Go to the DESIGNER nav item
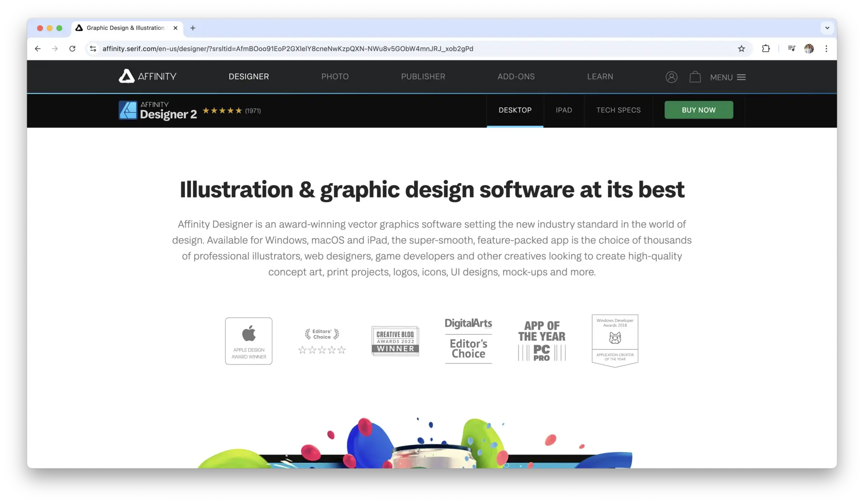Screen dimensions: 864x504 [248, 77]
